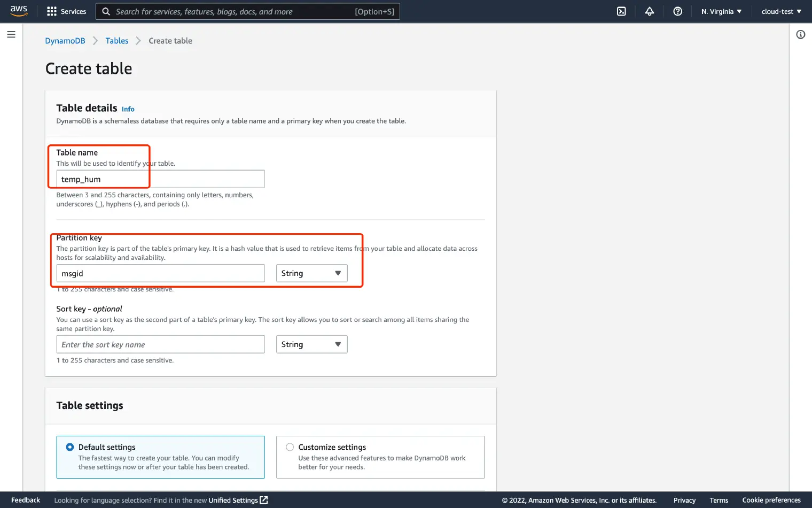Viewport: 812px width, 508px height.
Task: Select Default settings radio option
Action: point(70,447)
